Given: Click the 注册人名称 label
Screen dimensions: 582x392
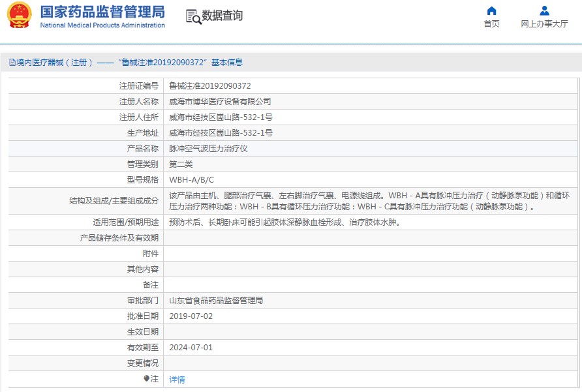Looking at the screenshot, I should [139, 101].
